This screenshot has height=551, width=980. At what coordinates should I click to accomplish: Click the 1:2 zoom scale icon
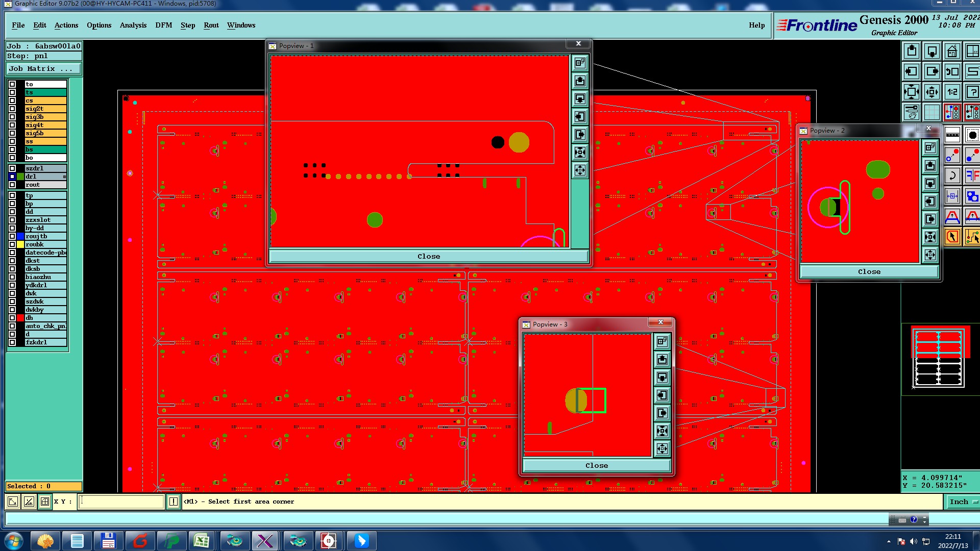952,92
